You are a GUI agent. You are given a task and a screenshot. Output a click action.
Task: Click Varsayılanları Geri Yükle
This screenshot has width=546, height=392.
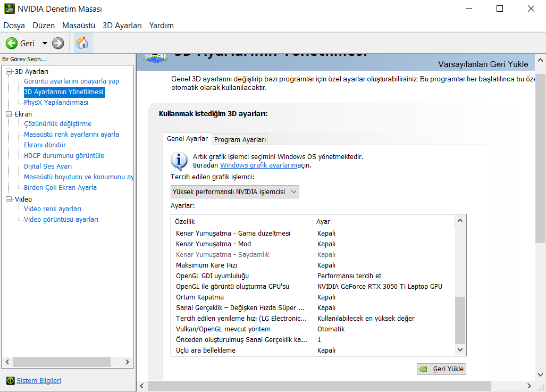tap(483, 64)
